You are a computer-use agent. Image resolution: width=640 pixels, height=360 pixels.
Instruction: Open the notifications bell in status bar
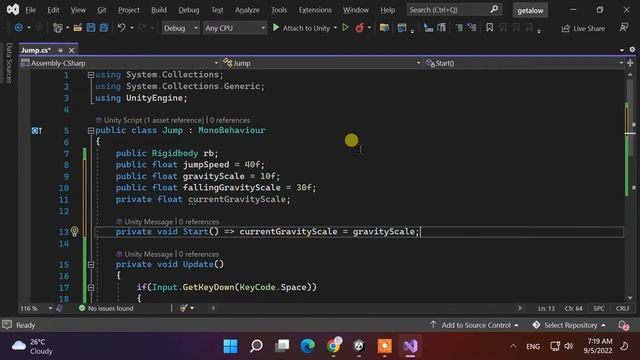pyautogui.click(x=623, y=325)
